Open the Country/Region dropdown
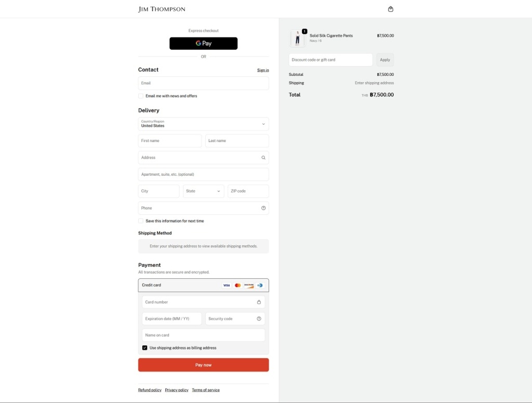 pos(203,124)
